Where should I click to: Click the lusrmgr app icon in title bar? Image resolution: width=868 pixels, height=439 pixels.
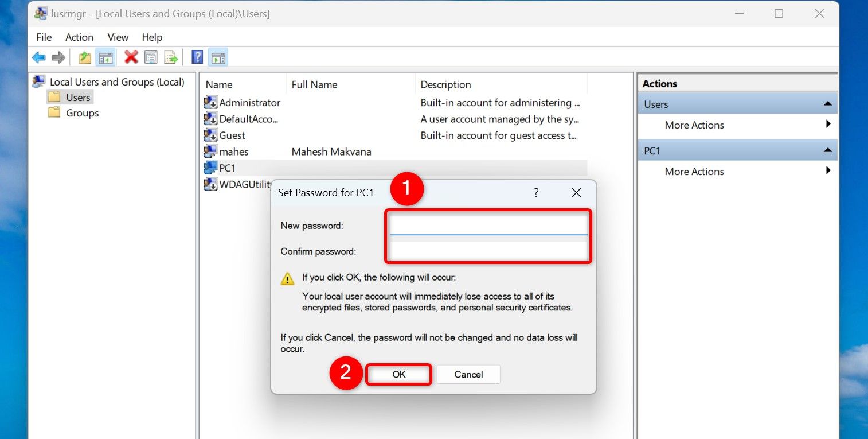[41, 13]
